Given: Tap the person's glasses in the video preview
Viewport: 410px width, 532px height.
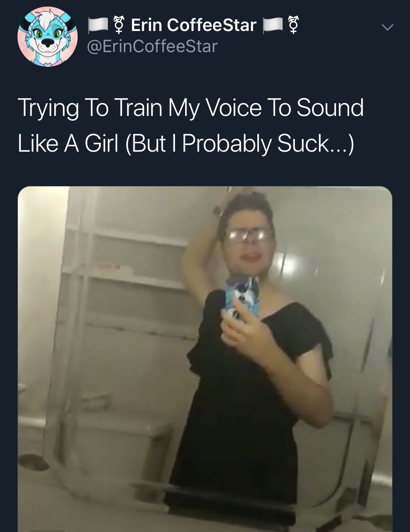Looking at the screenshot, I should 249,234.
